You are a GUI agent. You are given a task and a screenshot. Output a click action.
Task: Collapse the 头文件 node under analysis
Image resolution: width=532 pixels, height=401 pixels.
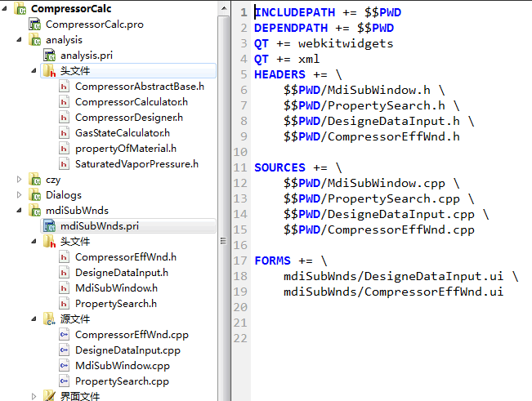tap(34, 71)
